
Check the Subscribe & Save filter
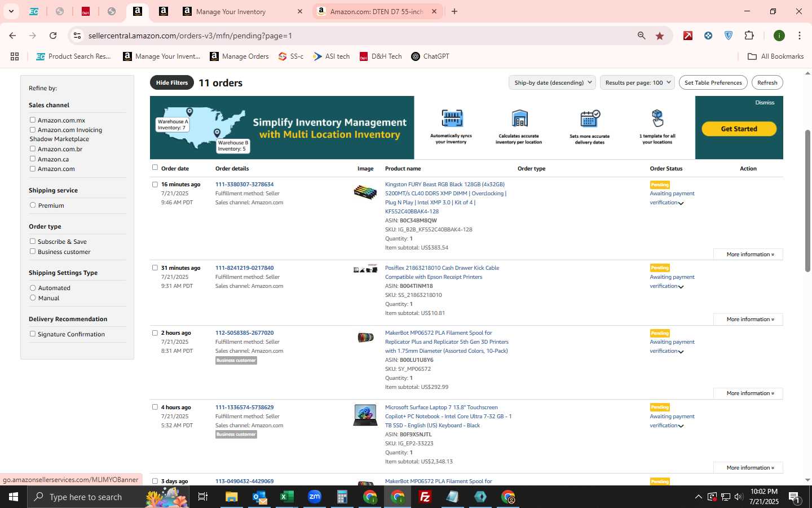click(x=33, y=241)
